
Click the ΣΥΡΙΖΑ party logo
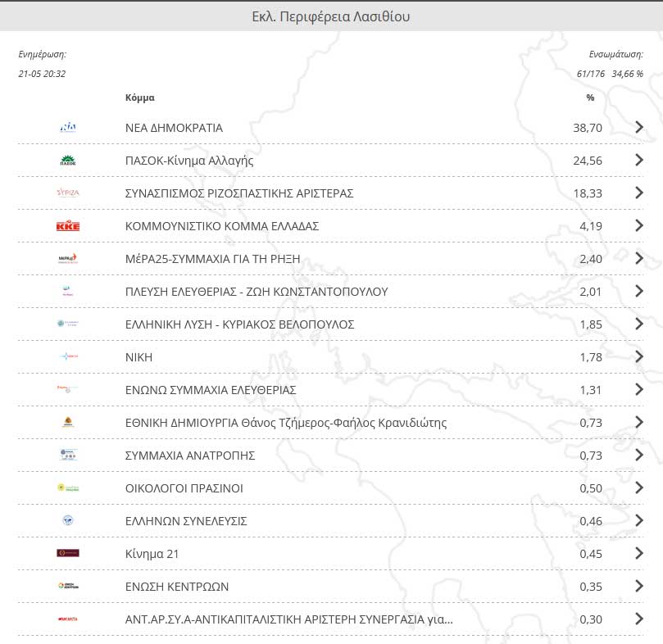[x=68, y=193]
